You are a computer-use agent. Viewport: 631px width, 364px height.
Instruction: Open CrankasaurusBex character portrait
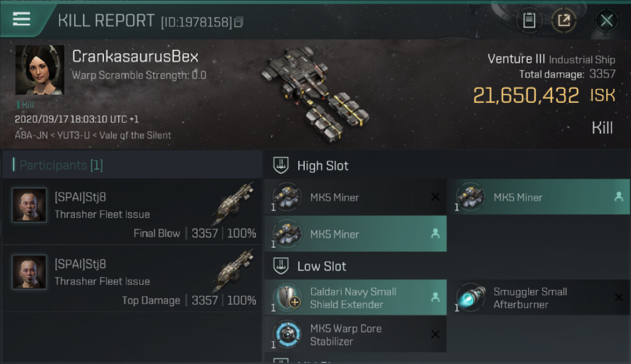tap(40, 70)
